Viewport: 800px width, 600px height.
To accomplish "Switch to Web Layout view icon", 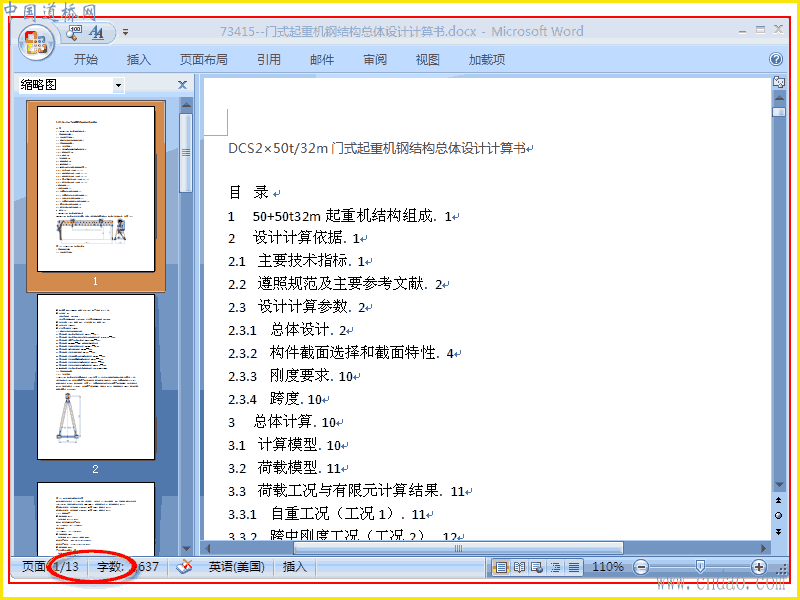I will (x=537, y=567).
